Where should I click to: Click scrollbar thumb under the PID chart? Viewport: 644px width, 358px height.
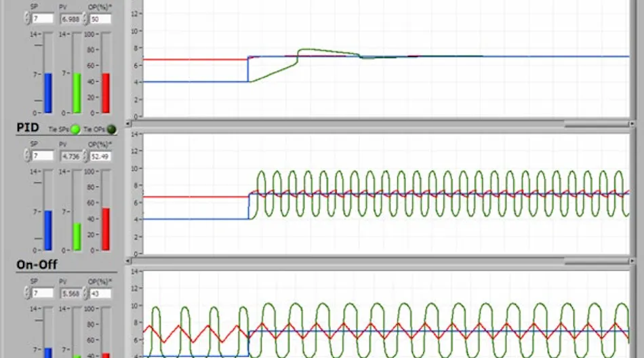597,261
